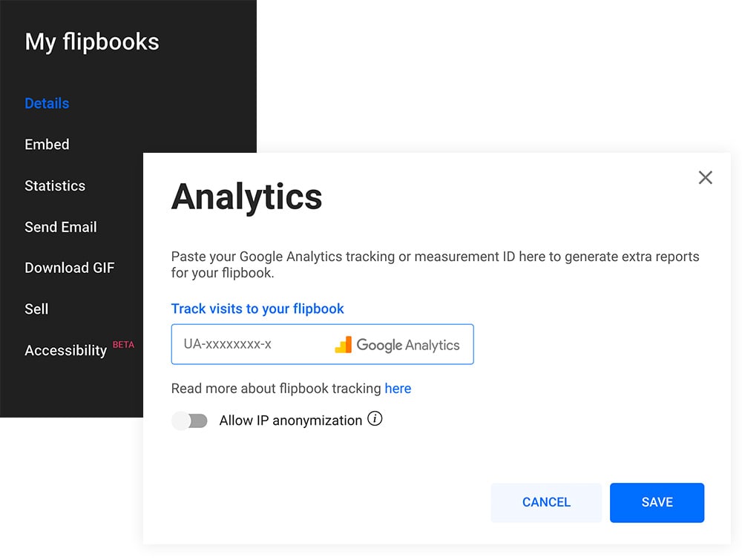The width and height of the screenshot is (742, 560).
Task: Open the Accessibility section
Action: (x=66, y=350)
